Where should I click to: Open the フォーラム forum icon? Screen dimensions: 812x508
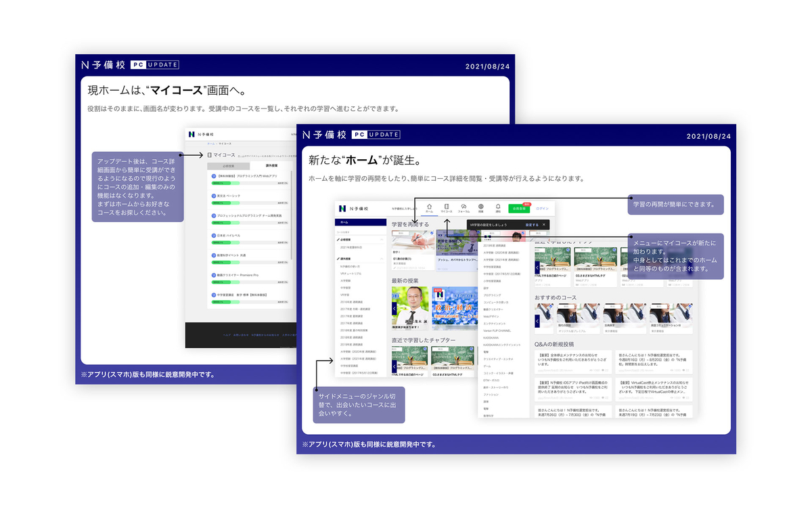(464, 207)
